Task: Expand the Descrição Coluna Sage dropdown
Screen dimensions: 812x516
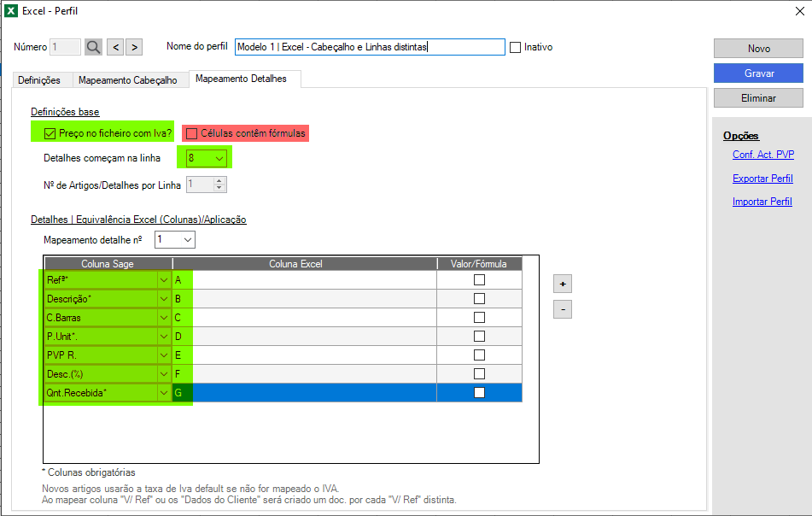Action: point(164,298)
